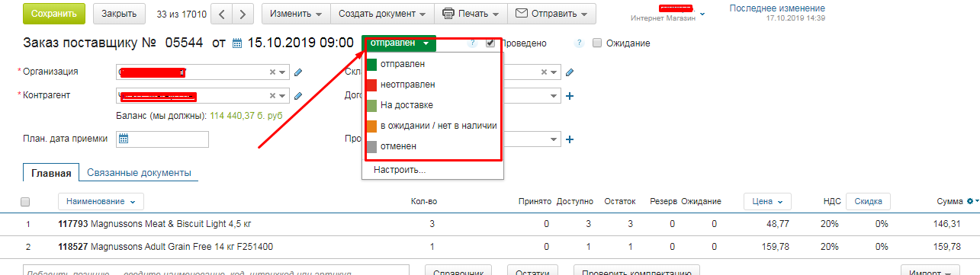Image resolution: width=980 pixels, height=275 pixels.
Task: Click the Проверить комплектацию button
Action: point(637,272)
